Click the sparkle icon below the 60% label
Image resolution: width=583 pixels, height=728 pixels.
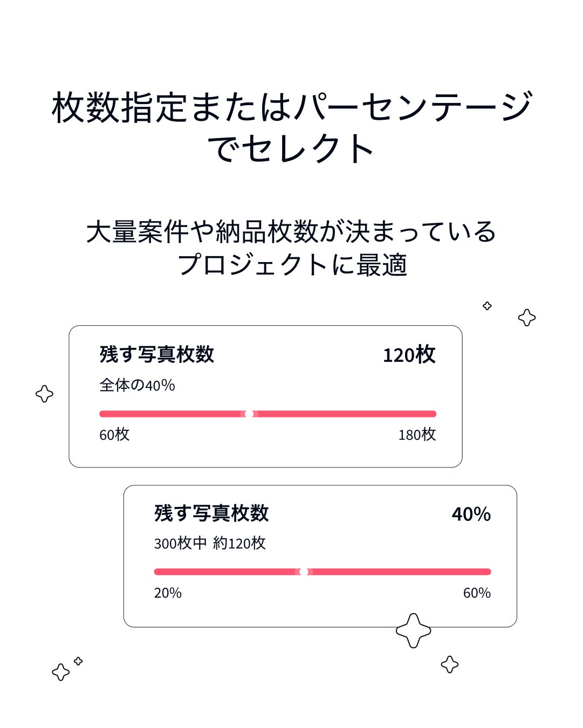tap(449, 664)
